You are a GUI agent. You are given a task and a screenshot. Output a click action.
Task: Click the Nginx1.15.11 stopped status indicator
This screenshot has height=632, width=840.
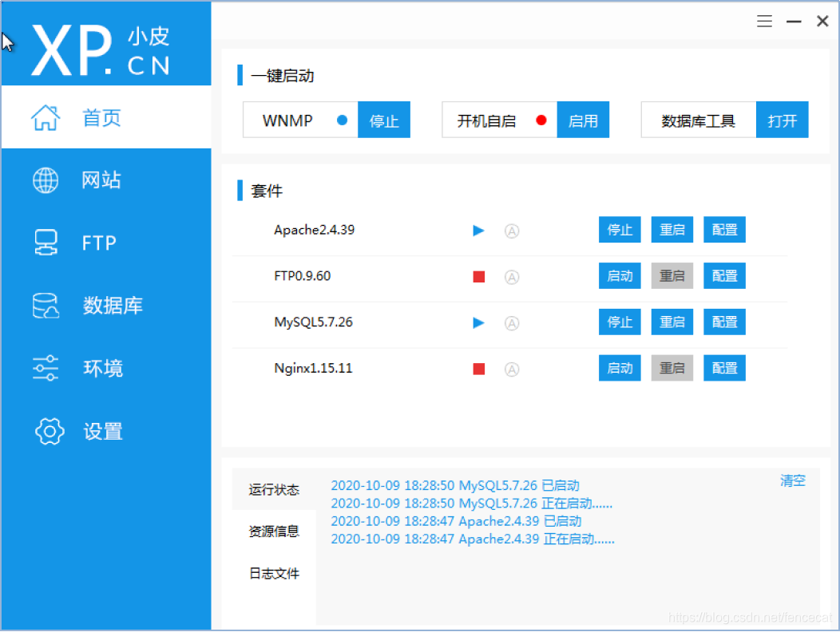[478, 369]
